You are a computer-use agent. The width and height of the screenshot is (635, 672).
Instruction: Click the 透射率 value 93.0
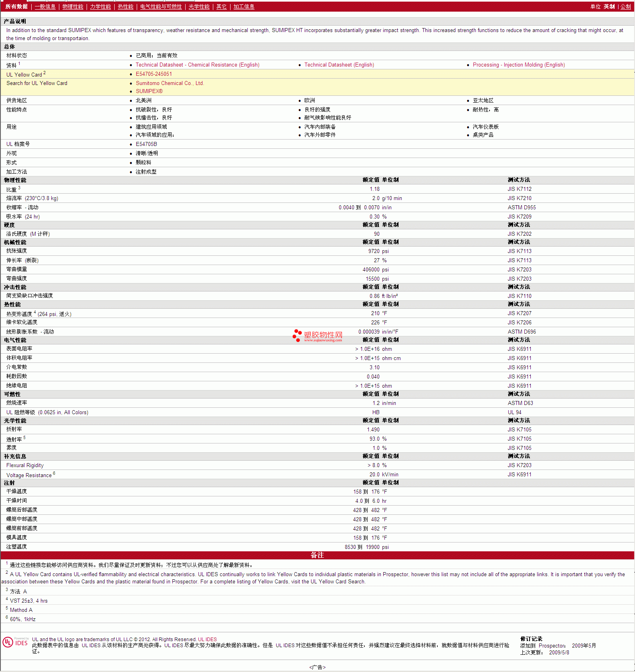tap(374, 439)
